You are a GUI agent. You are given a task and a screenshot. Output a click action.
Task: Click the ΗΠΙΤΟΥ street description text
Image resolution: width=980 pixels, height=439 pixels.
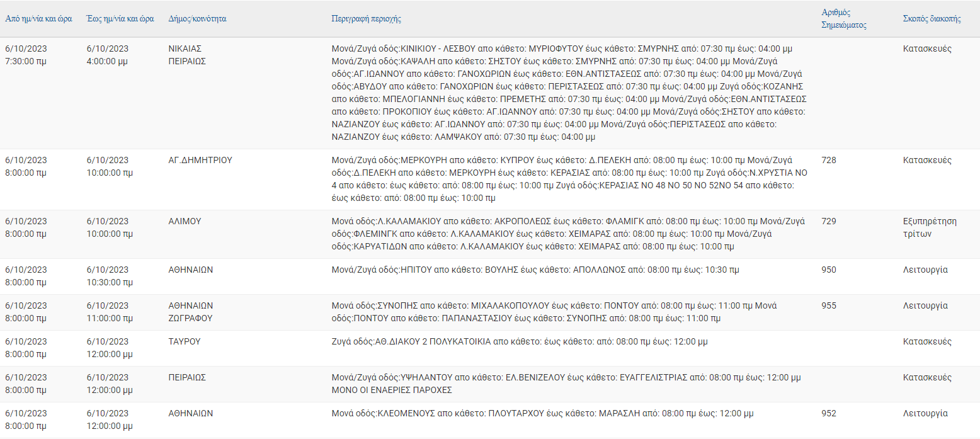pyautogui.click(x=535, y=270)
